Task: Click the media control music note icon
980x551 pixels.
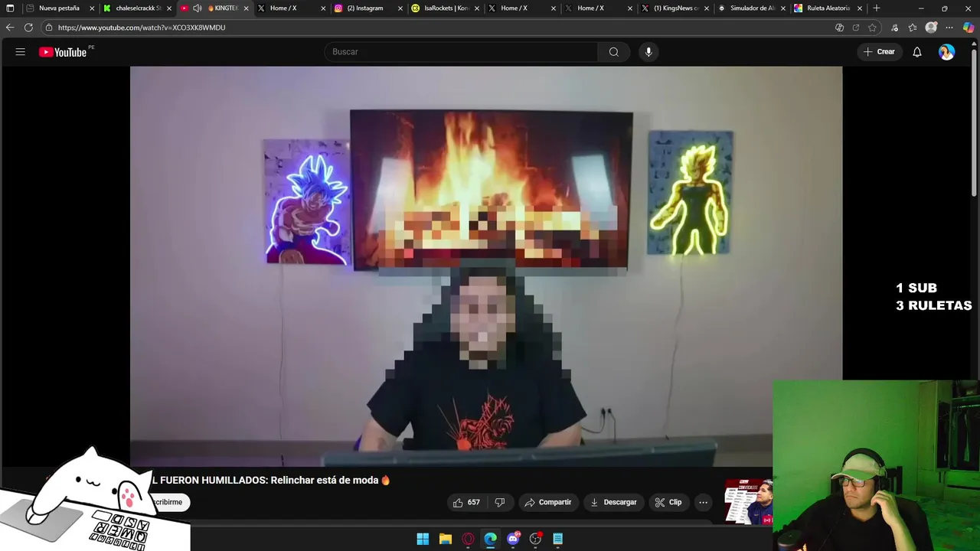Action: (x=894, y=28)
